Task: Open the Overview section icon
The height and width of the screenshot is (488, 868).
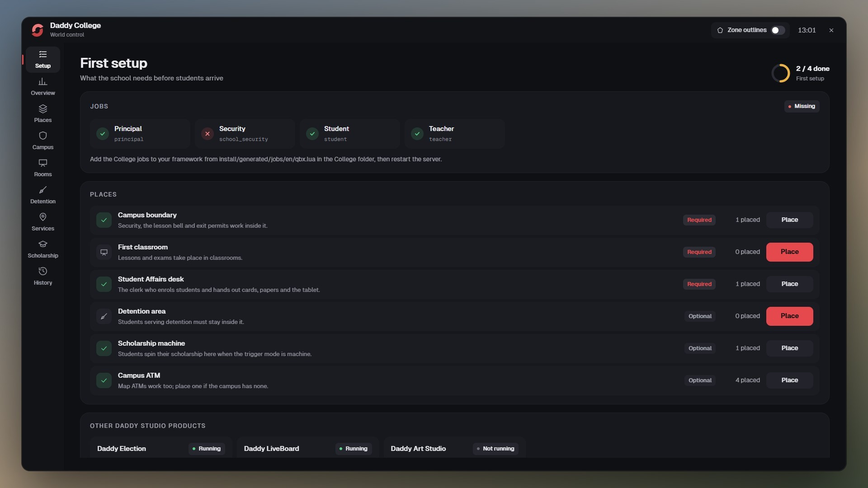Action: point(42,82)
